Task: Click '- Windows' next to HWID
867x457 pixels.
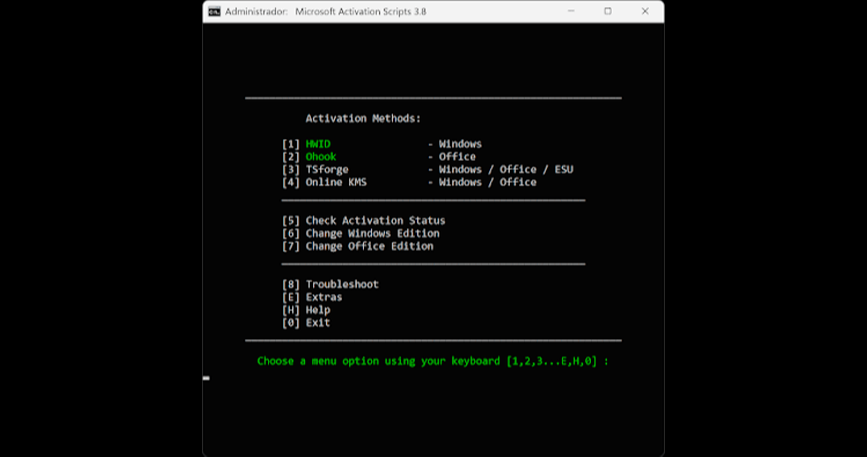Action: coord(455,144)
